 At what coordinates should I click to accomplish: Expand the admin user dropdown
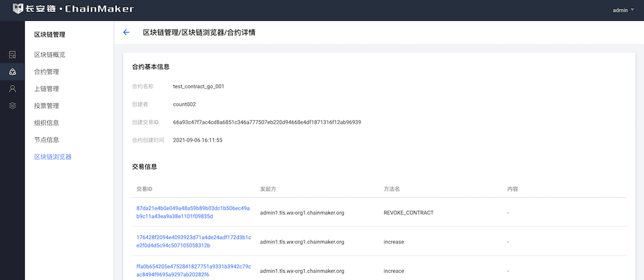click(623, 10)
